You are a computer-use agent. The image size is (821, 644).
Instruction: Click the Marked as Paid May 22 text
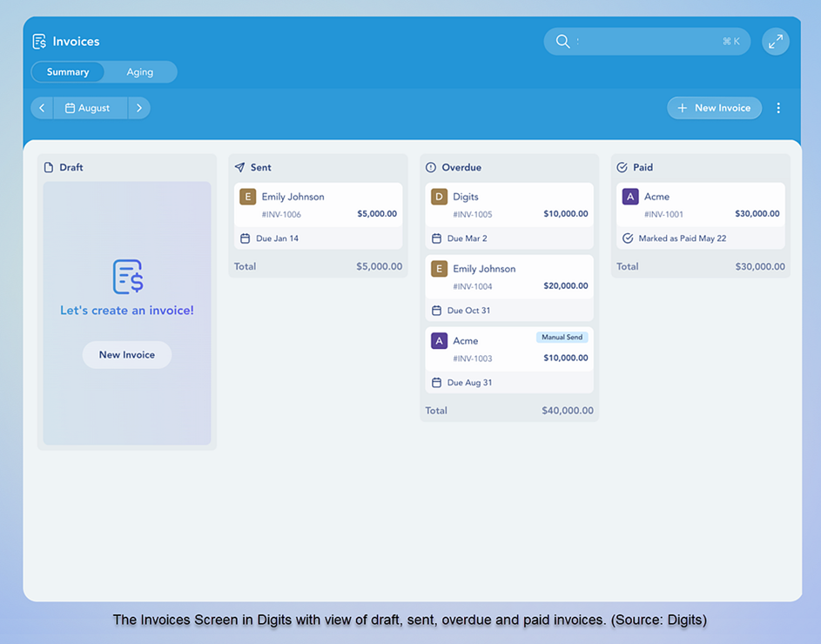pos(683,238)
